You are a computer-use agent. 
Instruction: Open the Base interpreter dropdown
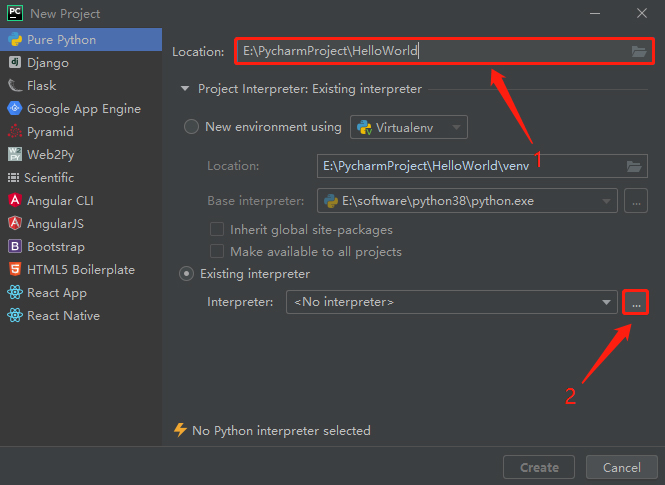click(x=467, y=201)
